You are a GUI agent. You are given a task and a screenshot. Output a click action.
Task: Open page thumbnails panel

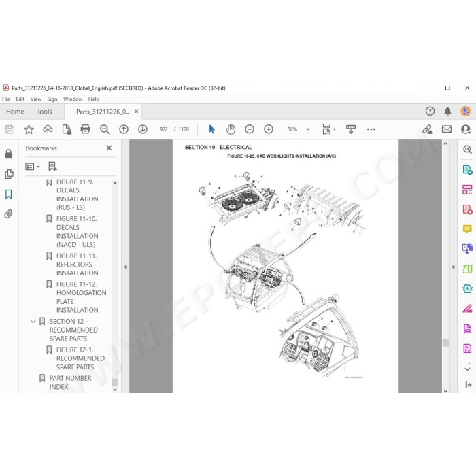9,174
